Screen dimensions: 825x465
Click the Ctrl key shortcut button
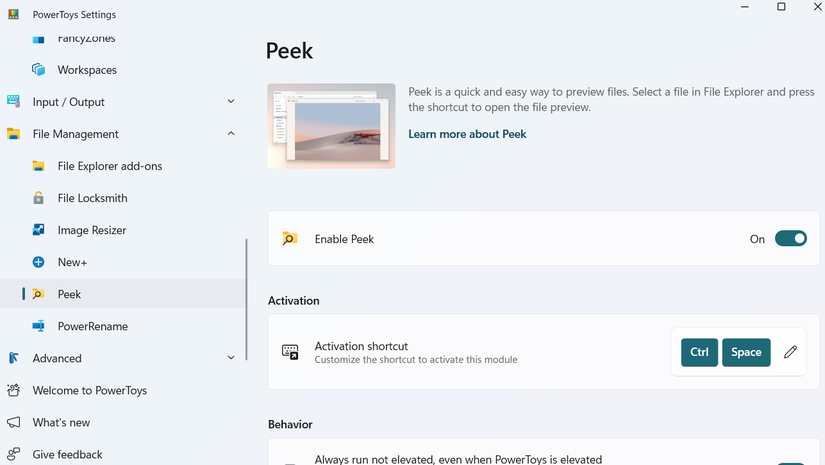pos(699,352)
